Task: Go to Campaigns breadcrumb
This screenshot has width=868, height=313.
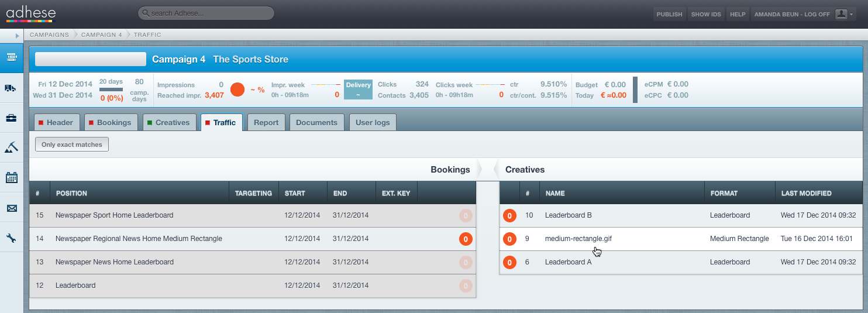Action: (49, 35)
